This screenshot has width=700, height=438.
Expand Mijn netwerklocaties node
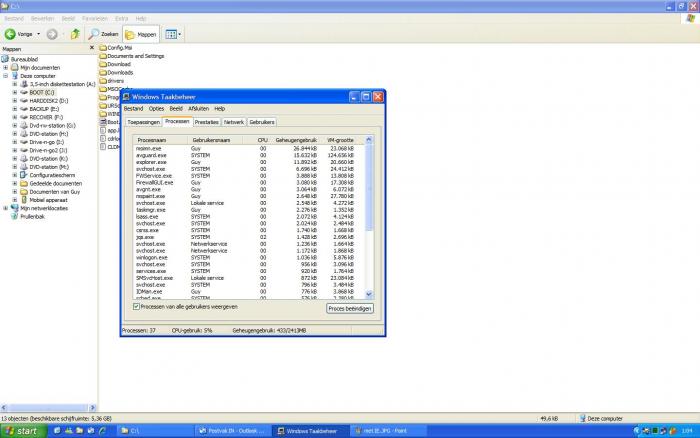tap(6, 208)
